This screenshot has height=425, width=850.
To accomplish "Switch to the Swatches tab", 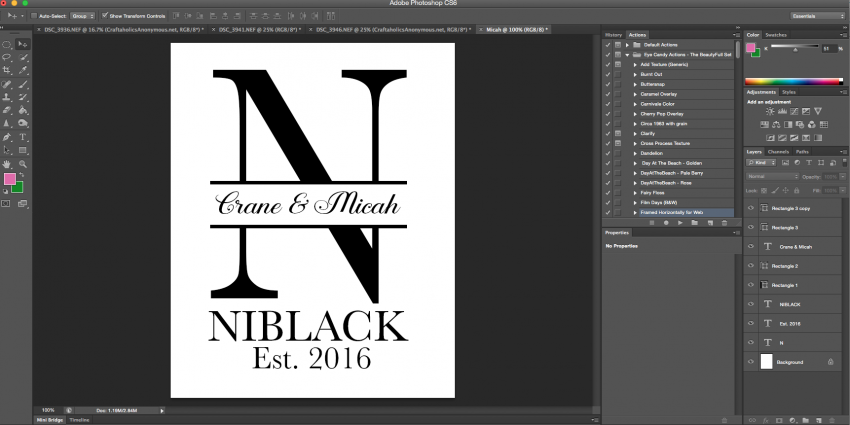I will click(778, 35).
